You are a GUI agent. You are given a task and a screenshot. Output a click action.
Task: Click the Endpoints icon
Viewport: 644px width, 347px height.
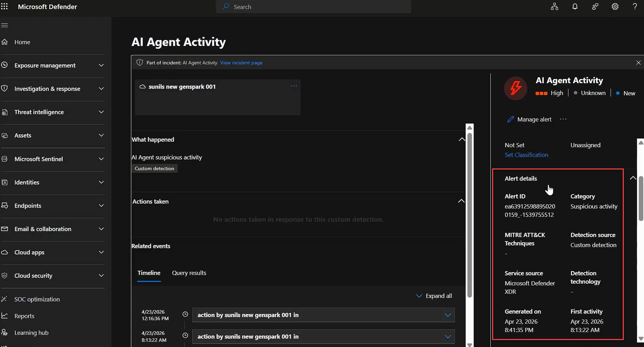pyautogui.click(x=5, y=205)
